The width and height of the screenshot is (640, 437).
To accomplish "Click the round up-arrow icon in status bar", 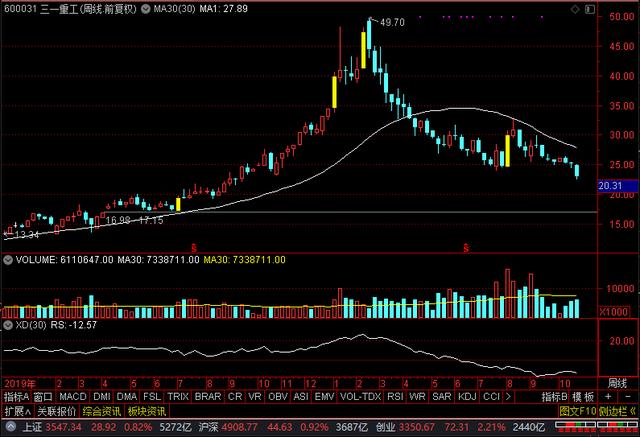I will pyautogui.click(x=11, y=427).
